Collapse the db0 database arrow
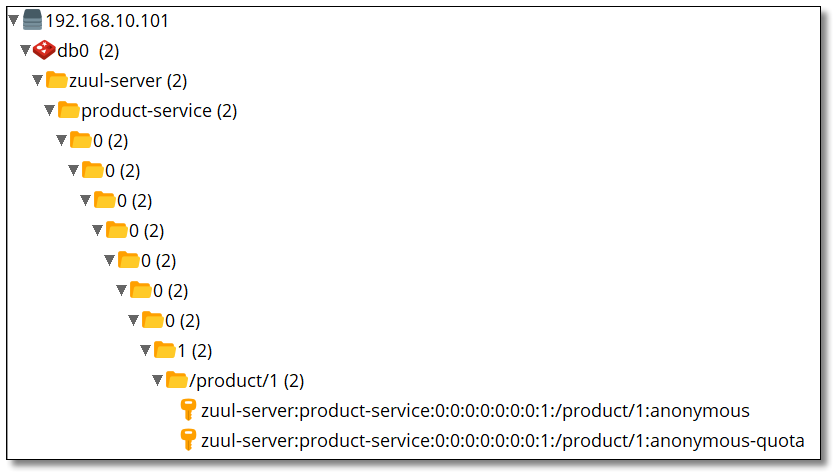This screenshot has height=472, width=833. [x=26, y=50]
